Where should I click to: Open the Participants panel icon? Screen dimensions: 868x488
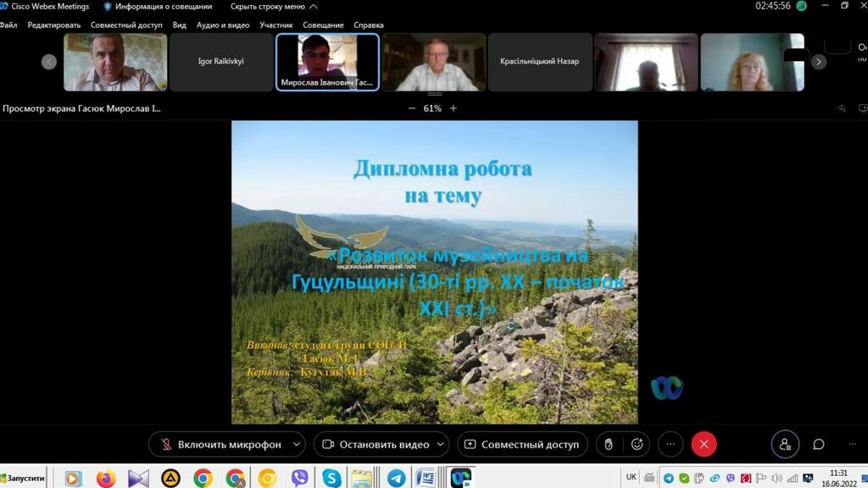[x=785, y=444]
